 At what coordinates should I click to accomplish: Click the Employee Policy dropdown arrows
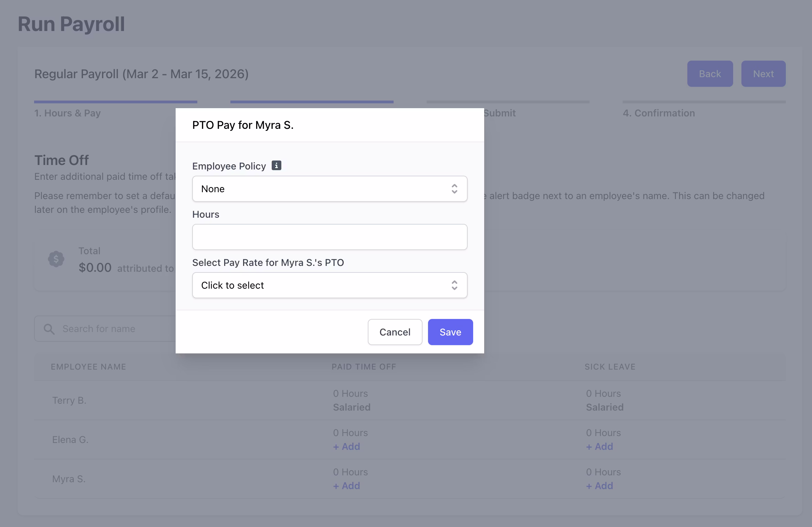point(454,189)
